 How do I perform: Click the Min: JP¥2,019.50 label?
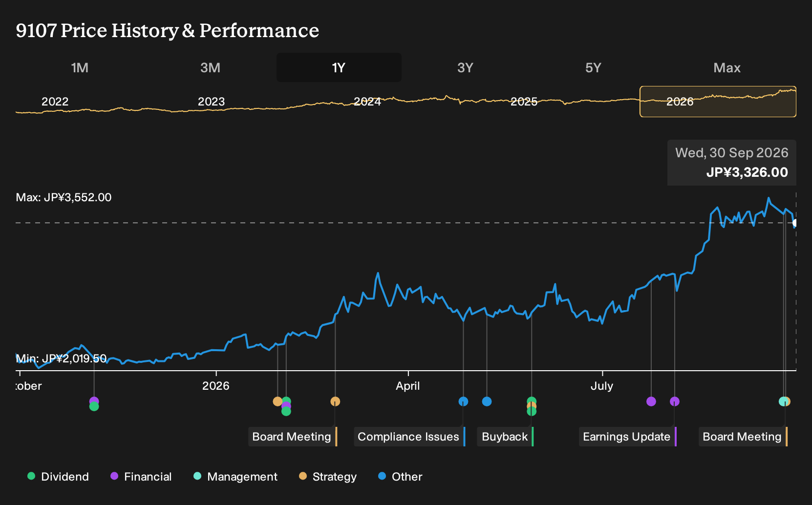[x=61, y=358]
